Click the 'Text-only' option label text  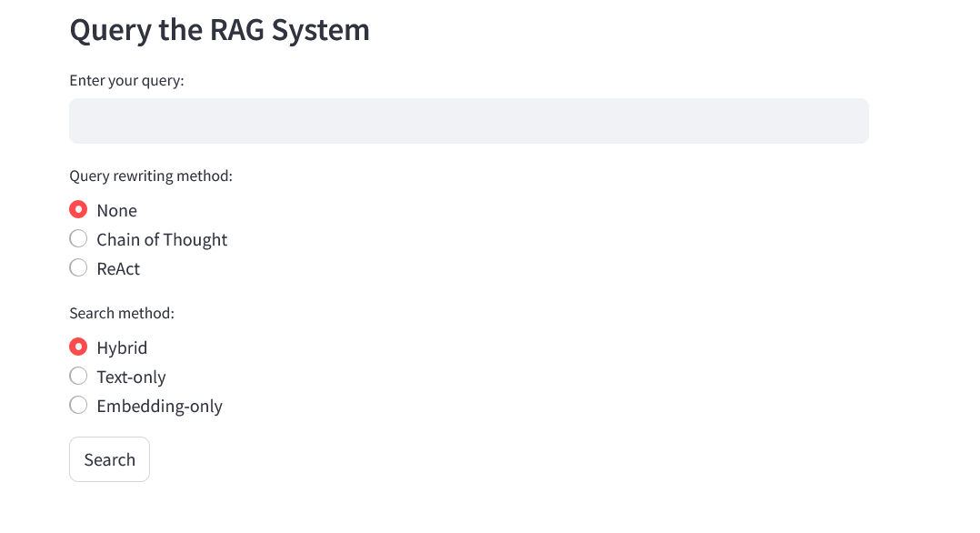pyautogui.click(x=131, y=377)
